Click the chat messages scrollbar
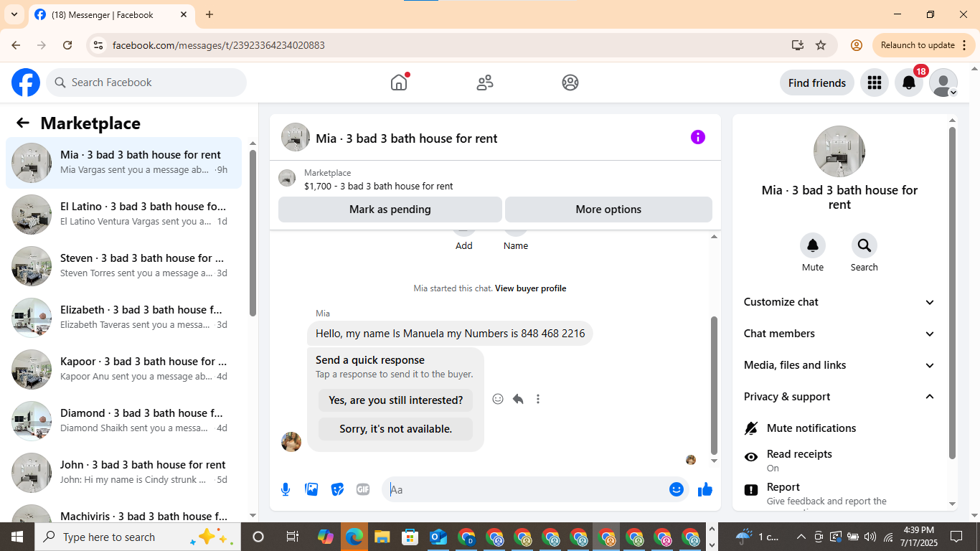This screenshot has height=551, width=980. coord(714,384)
